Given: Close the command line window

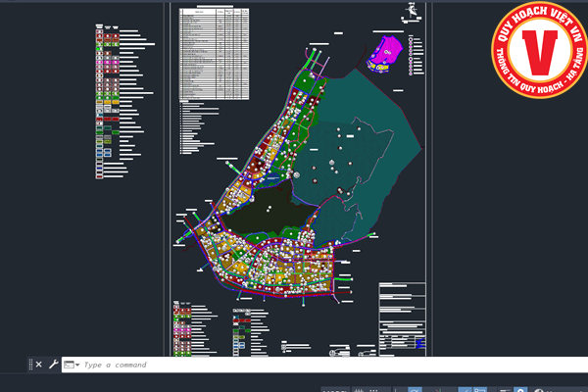Looking at the screenshot, I should click(37, 365).
